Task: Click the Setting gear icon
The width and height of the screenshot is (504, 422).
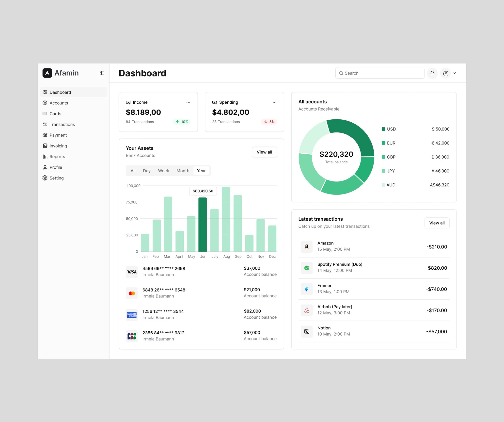Action: coord(45,178)
